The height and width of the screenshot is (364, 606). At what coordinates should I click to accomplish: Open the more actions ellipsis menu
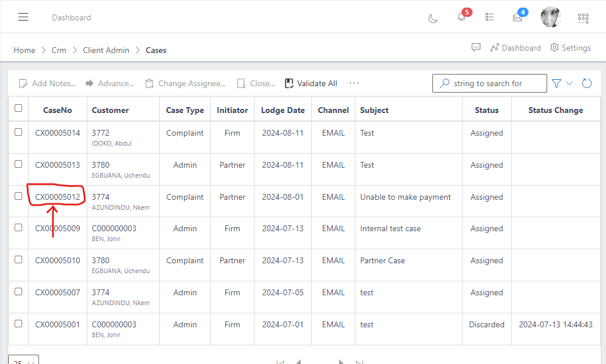[354, 83]
